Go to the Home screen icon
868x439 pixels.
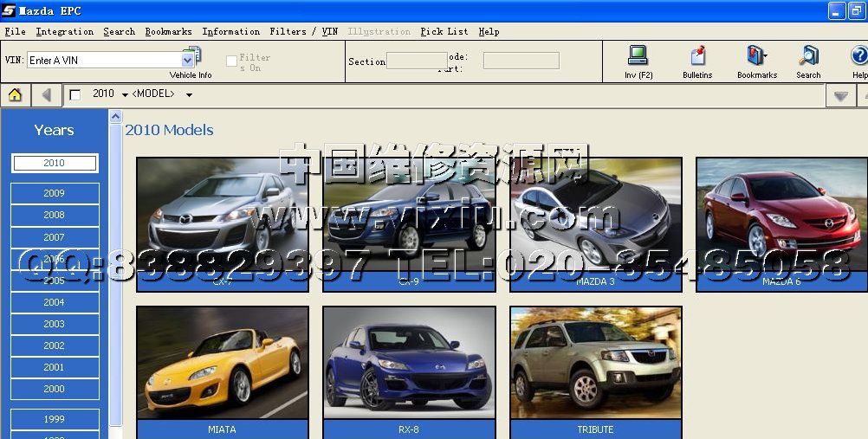15,94
